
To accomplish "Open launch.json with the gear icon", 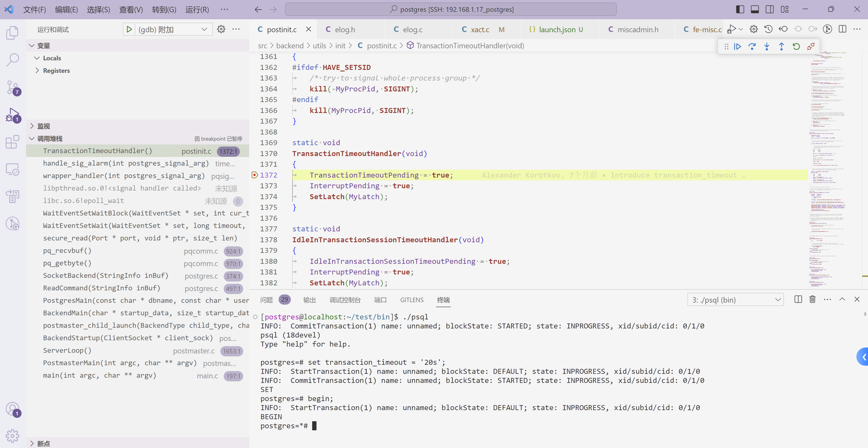I will click(221, 29).
